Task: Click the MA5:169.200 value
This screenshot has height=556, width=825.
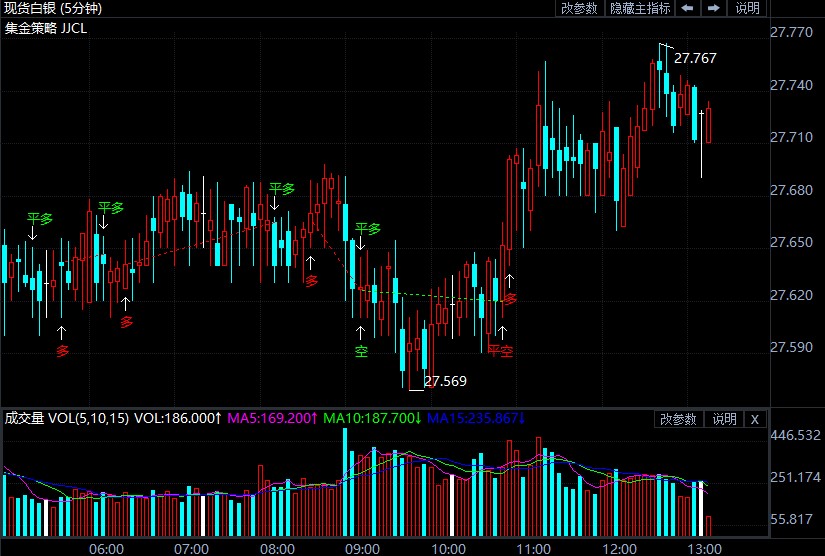Action: [272, 418]
